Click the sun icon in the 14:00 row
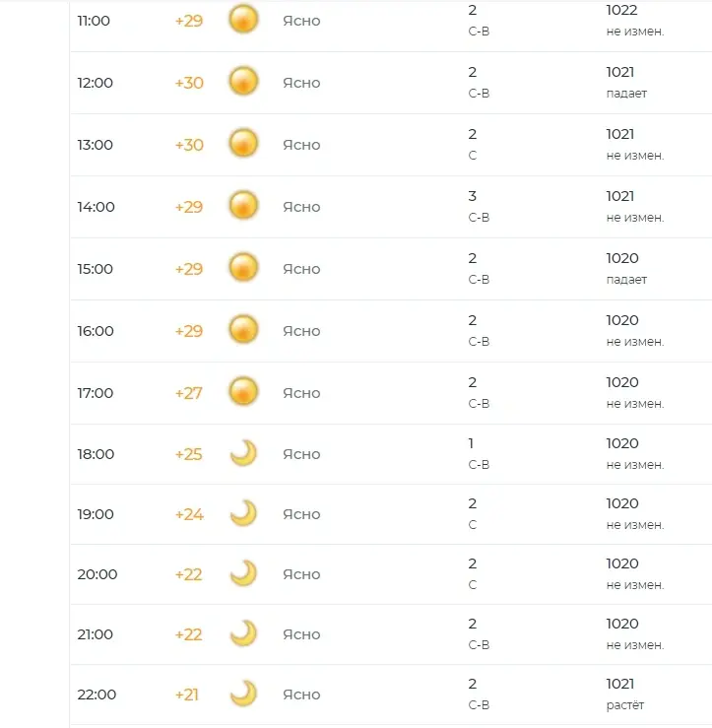Image resolution: width=712 pixels, height=728 pixels. [243, 206]
